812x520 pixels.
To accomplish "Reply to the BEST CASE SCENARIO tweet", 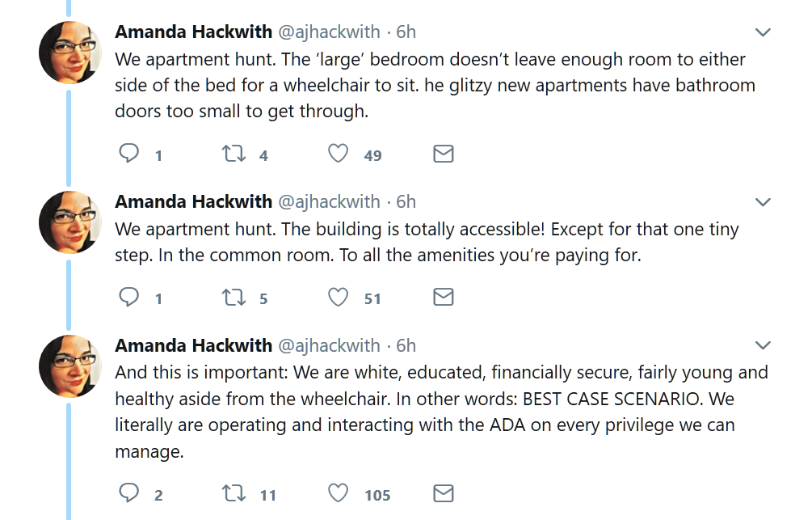I will pyautogui.click(x=129, y=493).
